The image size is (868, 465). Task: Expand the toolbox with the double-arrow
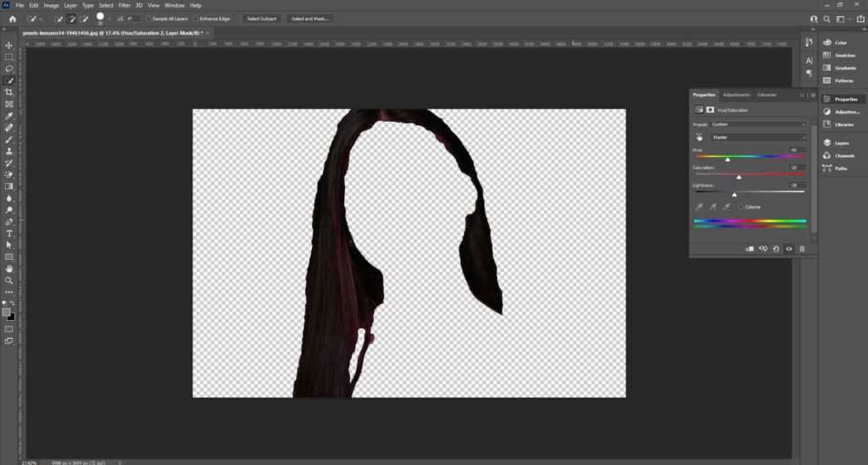[x=6, y=30]
